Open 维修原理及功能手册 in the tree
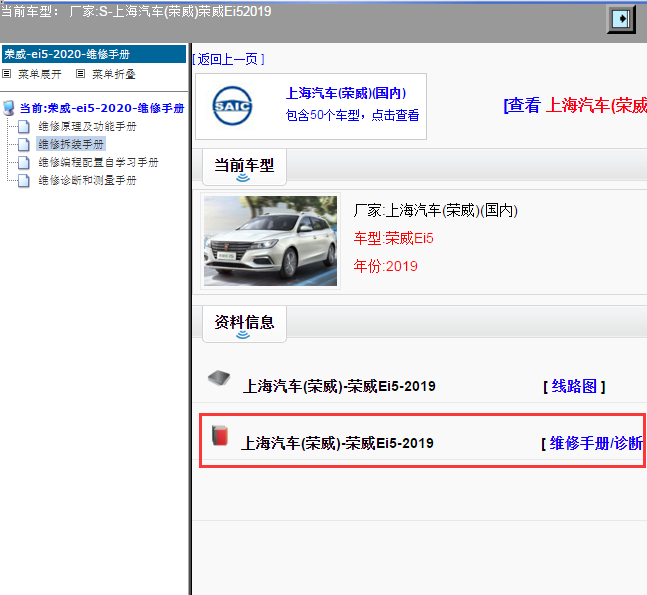Screen dimensions: 647x595 tap(87, 126)
